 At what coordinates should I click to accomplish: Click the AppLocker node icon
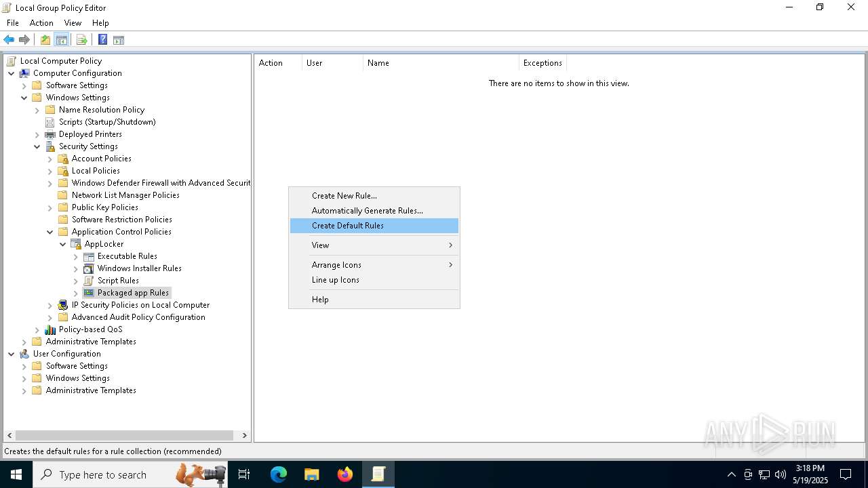pos(75,244)
